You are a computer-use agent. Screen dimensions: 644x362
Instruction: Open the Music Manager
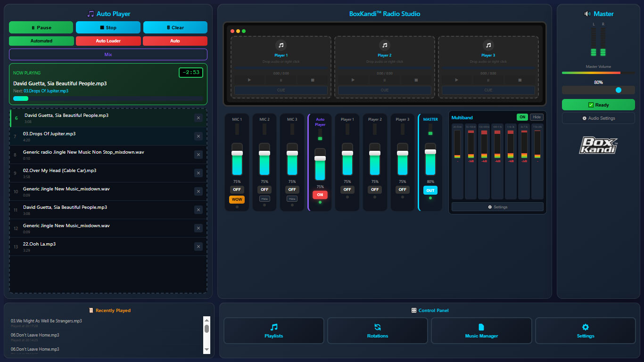pos(481,331)
